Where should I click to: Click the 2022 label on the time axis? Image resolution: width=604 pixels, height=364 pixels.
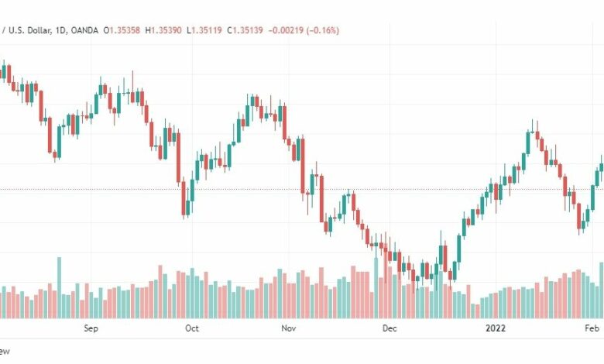496,328
